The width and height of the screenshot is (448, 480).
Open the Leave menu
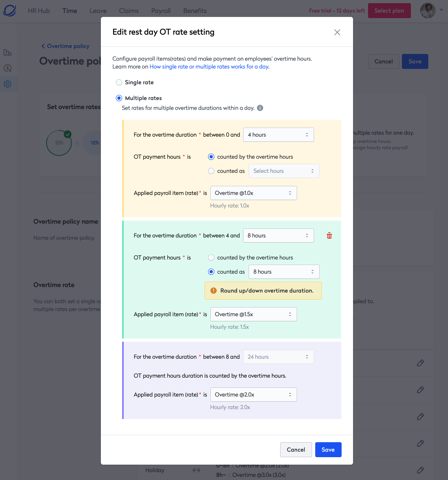[98, 11]
